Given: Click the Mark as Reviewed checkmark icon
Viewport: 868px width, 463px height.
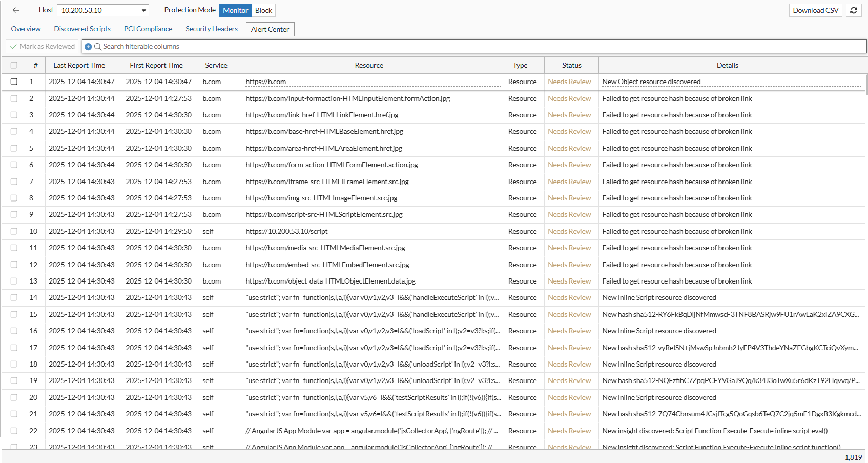Looking at the screenshot, I should tap(13, 47).
